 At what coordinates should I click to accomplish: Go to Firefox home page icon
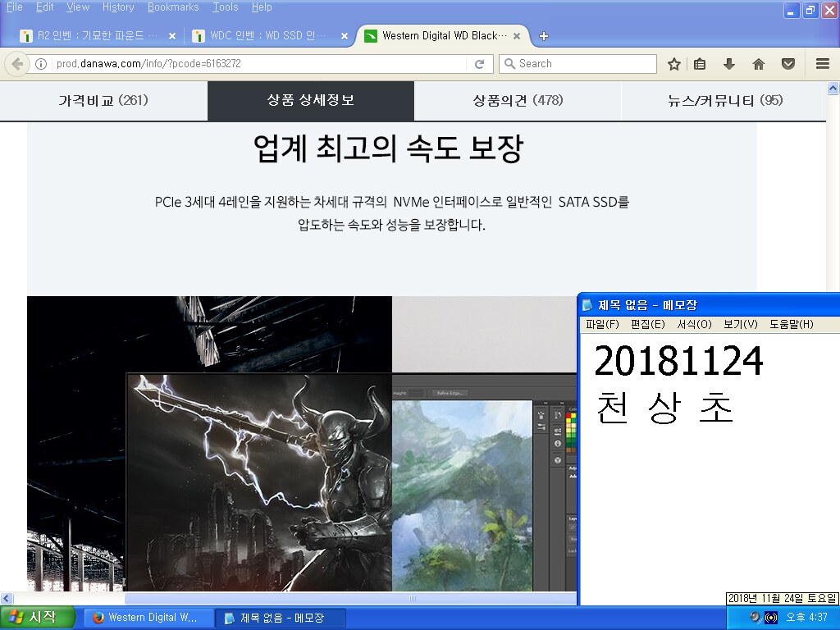pyautogui.click(x=758, y=64)
